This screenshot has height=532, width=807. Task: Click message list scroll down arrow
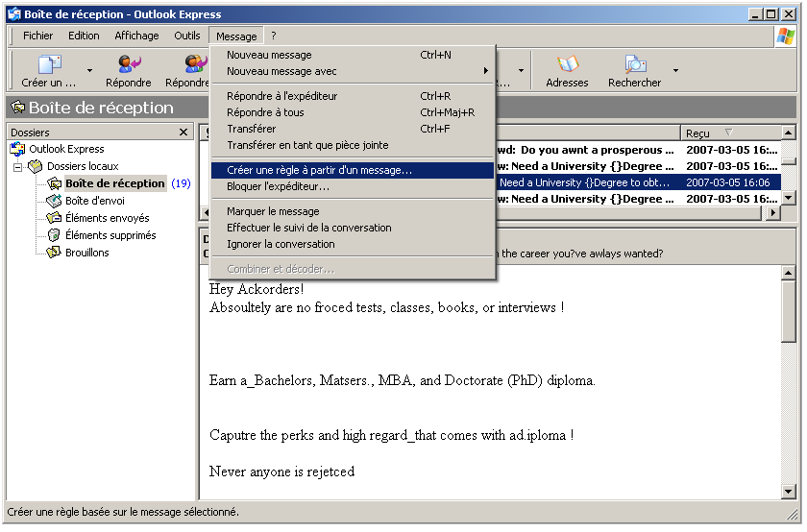point(788,198)
